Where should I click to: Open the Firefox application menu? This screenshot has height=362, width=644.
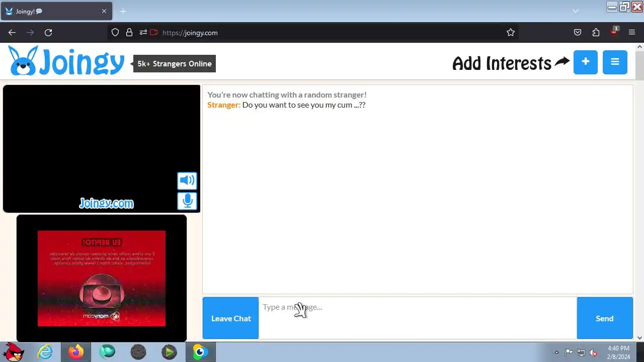(x=632, y=33)
